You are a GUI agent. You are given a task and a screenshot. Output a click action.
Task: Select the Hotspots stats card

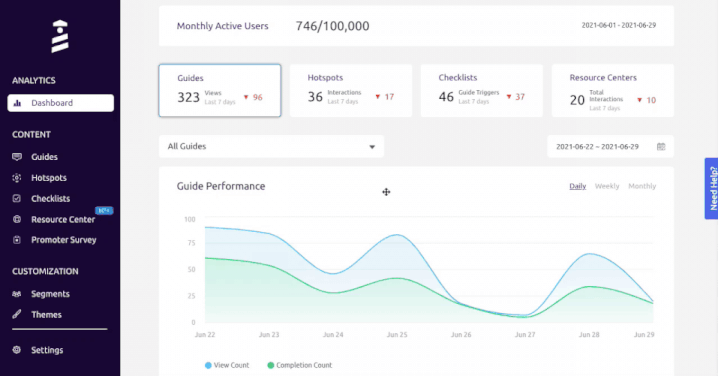(x=351, y=91)
